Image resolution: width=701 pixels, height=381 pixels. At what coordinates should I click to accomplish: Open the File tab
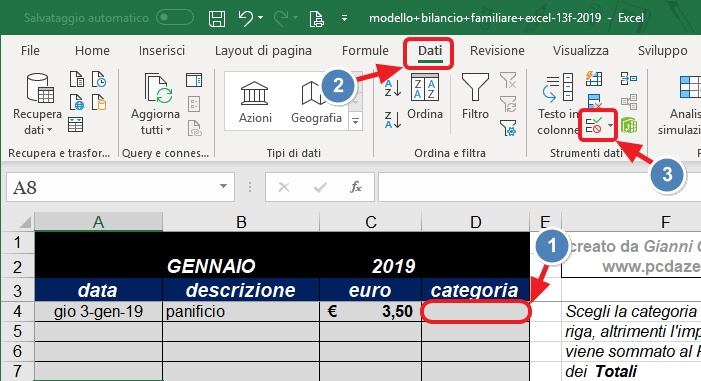point(30,51)
